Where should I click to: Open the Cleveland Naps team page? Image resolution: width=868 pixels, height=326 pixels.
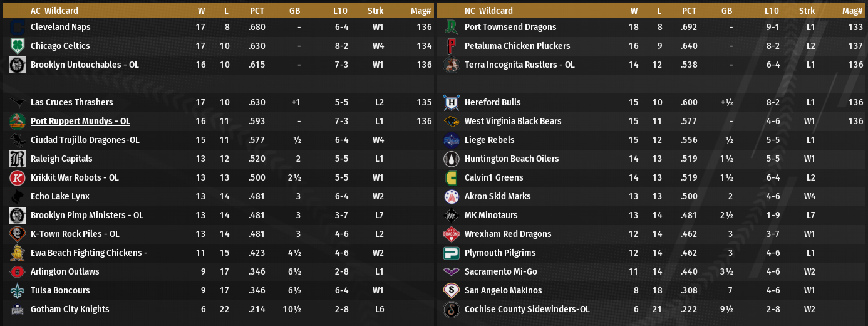click(x=60, y=28)
